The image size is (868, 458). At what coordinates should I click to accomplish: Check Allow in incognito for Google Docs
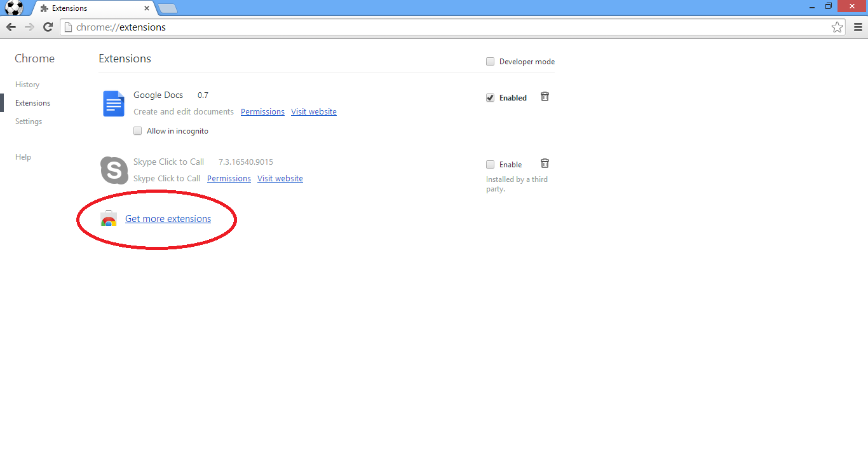coord(137,131)
